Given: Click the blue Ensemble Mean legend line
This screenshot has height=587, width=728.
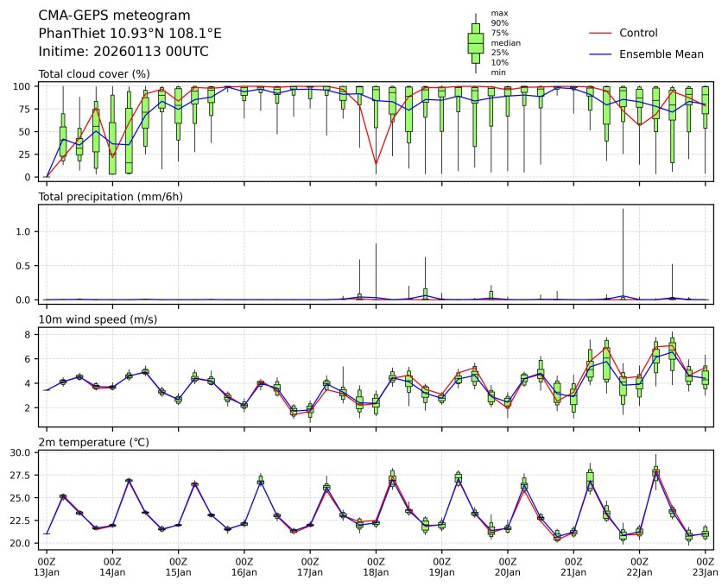Looking at the screenshot, I should pos(601,54).
